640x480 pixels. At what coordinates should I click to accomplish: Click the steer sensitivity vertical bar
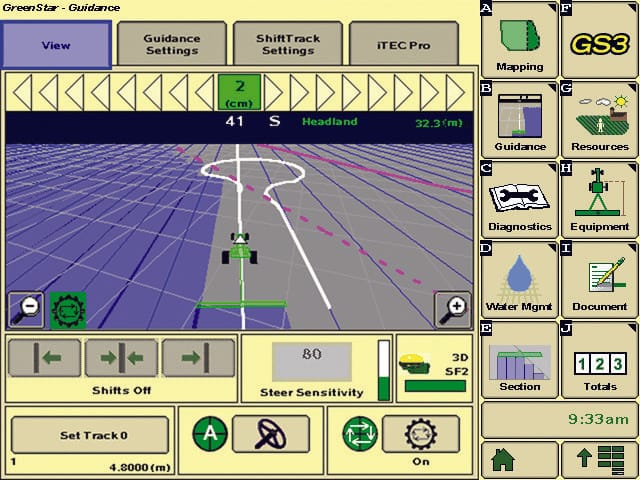(384, 371)
